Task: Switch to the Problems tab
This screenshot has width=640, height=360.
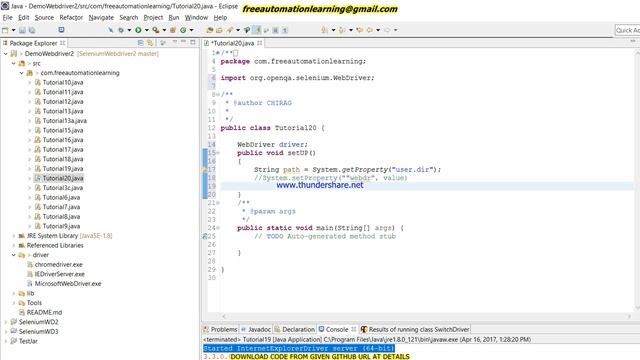Action: (220, 329)
